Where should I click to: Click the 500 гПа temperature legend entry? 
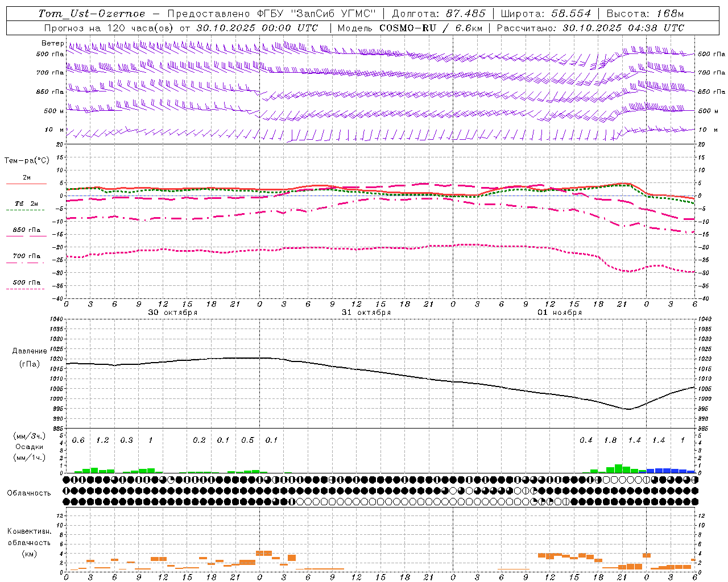click(x=27, y=282)
